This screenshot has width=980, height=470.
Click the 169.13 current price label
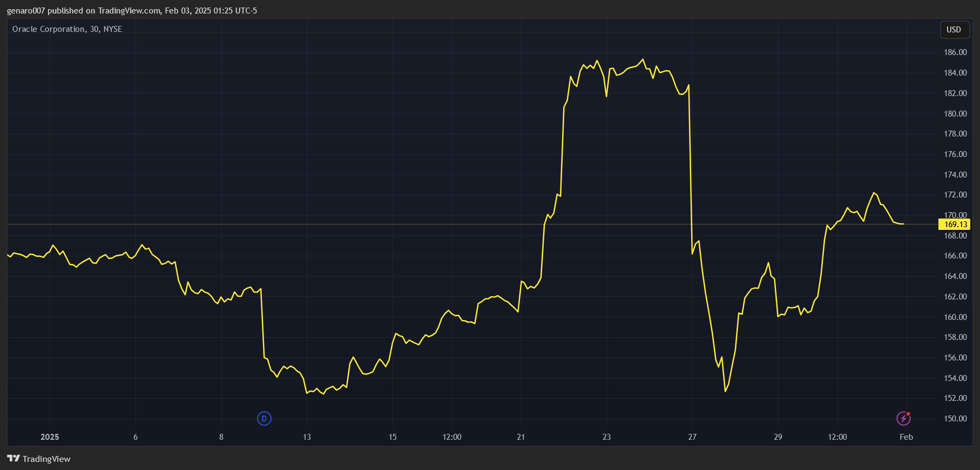point(955,224)
